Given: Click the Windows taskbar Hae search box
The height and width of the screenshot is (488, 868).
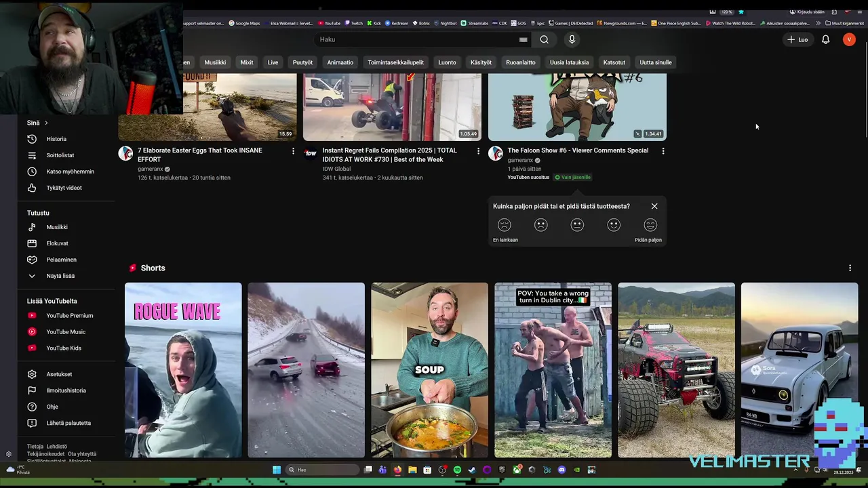Looking at the screenshot, I should [322, 470].
